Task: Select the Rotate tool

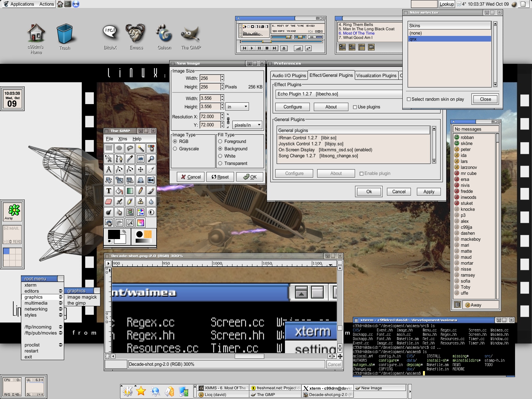Action: coord(109,180)
